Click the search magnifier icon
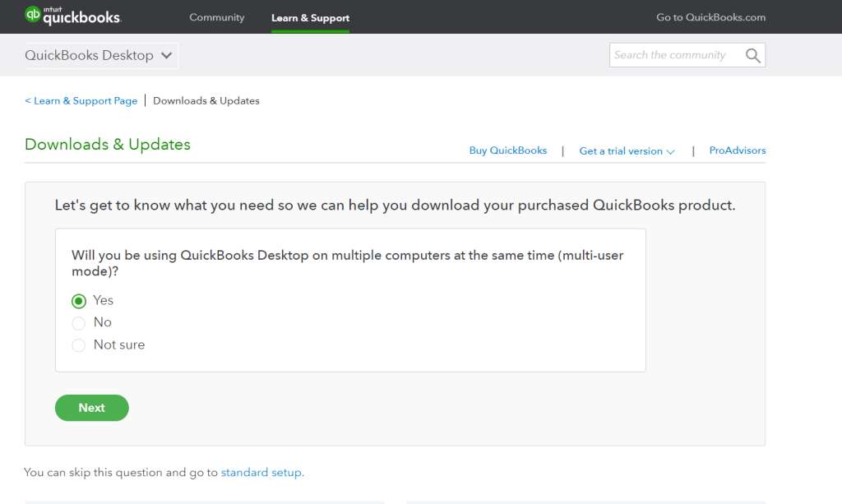842x504 pixels. click(x=753, y=55)
